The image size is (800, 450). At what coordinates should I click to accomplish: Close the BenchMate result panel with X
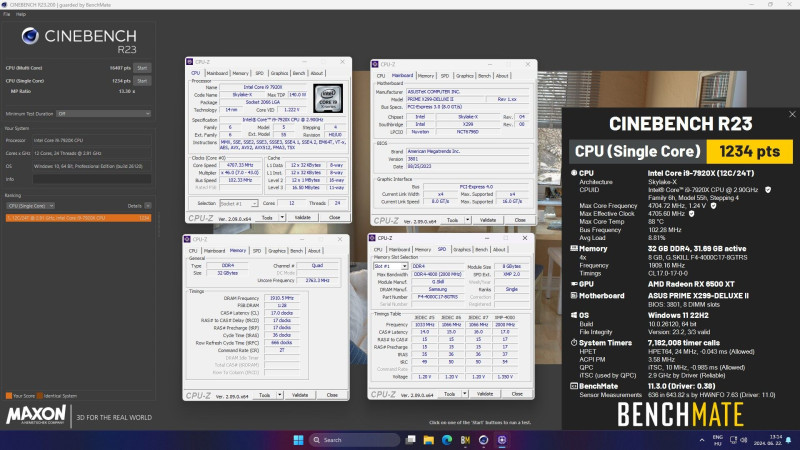tap(792, 114)
